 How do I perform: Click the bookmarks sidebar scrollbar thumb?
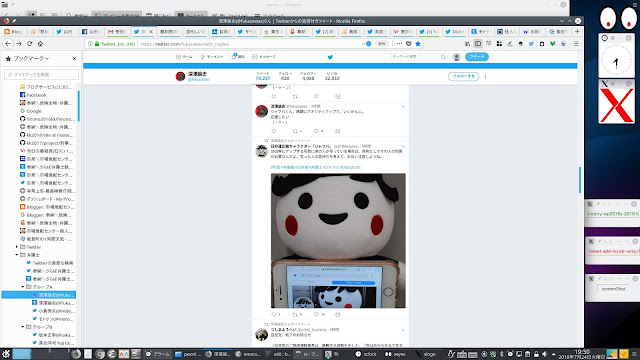point(78,106)
